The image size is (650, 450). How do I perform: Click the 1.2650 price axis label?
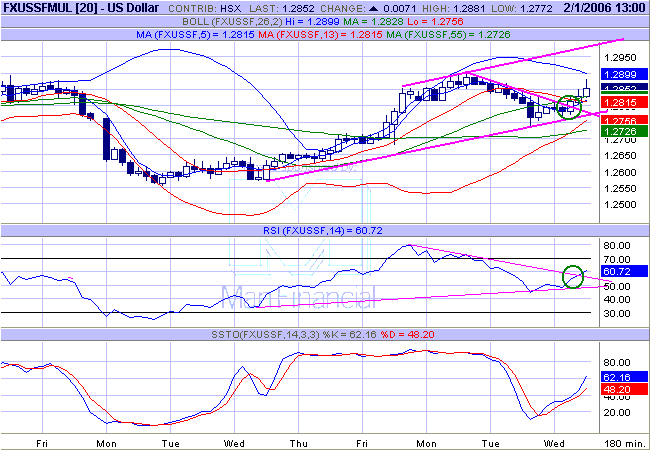[620, 155]
